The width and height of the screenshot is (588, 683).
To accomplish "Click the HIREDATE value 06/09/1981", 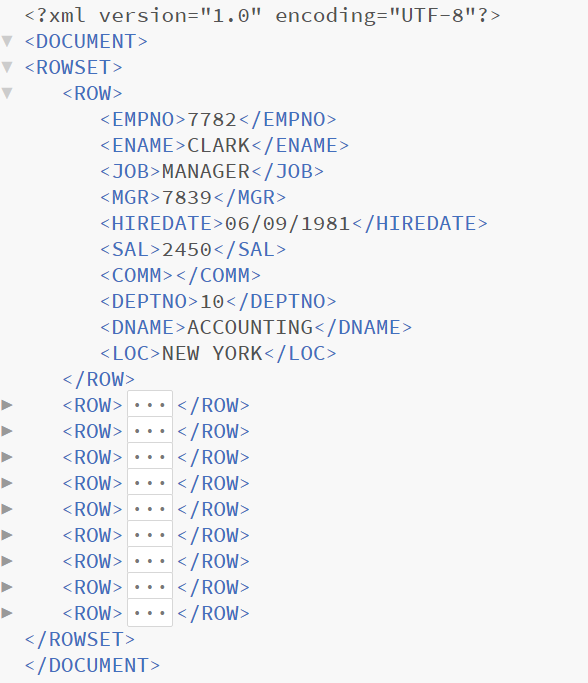I will click(x=287, y=223).
